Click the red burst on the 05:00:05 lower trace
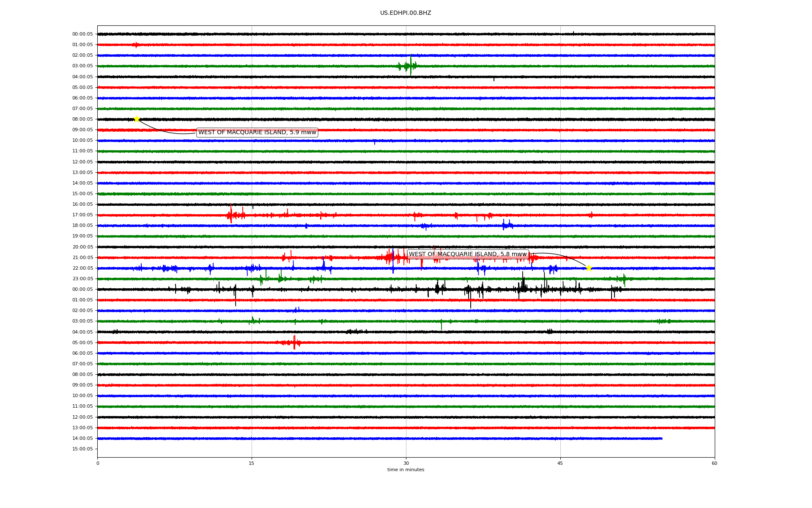Screen dimensions: 812x508 (294, 342)
